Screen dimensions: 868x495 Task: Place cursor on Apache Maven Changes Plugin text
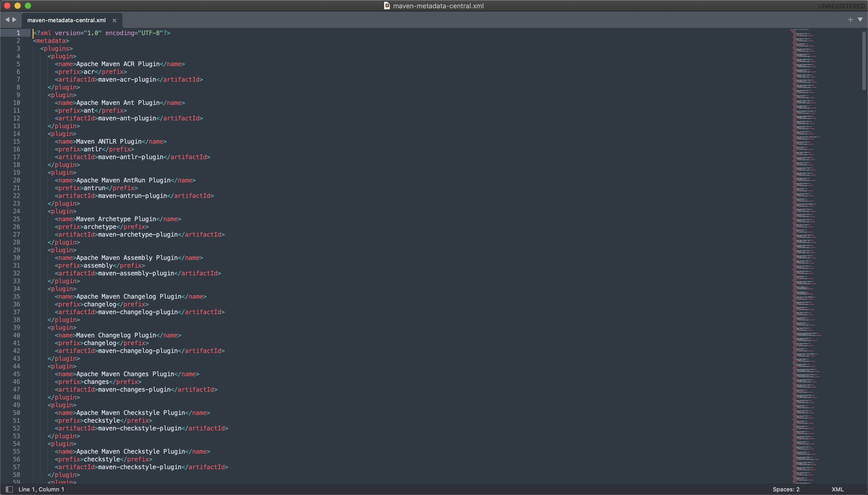click(125, 374)
